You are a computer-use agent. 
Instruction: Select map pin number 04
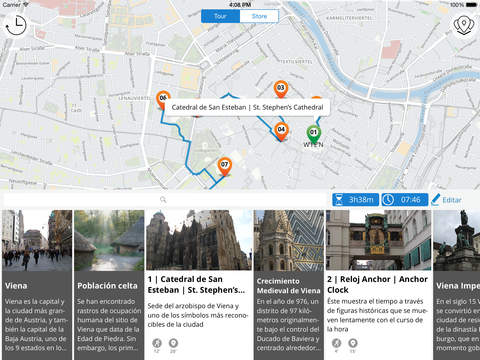tap(281, 131)
